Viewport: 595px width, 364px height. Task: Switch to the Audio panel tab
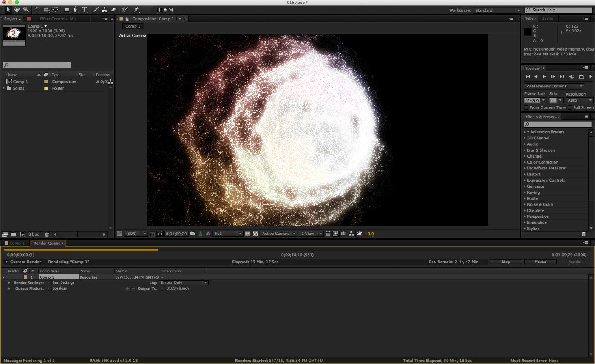(x=548, y=19)
